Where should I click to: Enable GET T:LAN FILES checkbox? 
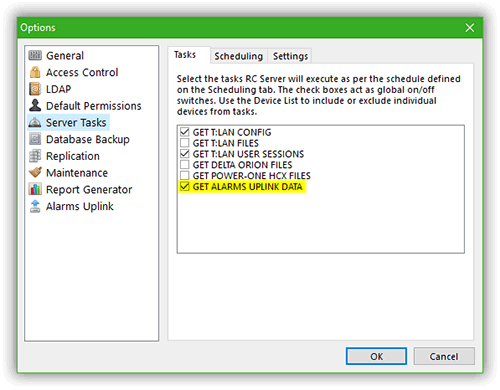click(x=184, y=143)
